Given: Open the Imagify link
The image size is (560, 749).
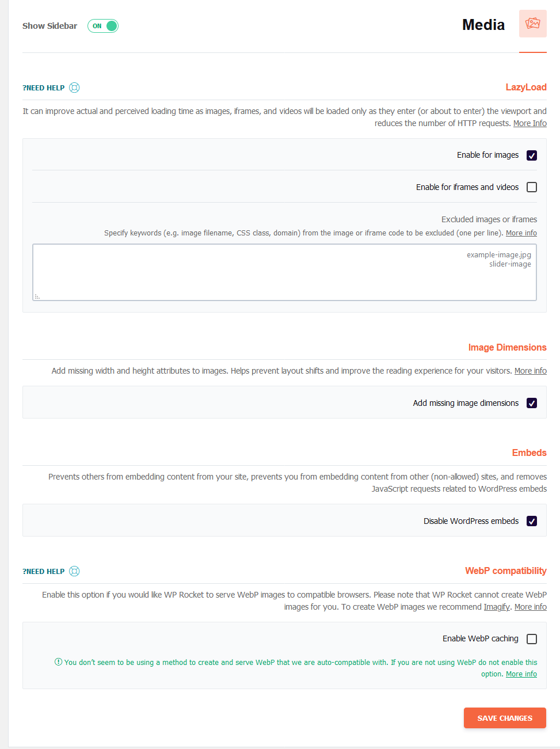Looking at the screenshot, I should tap(497, 607).
